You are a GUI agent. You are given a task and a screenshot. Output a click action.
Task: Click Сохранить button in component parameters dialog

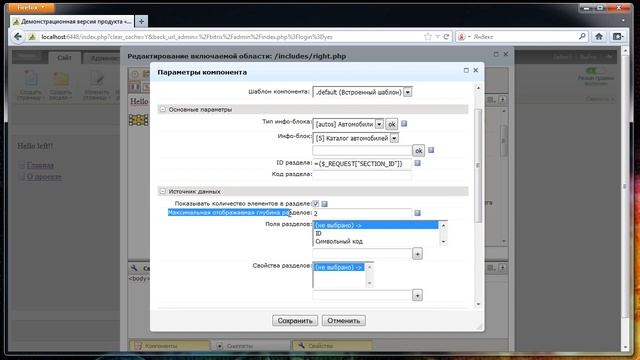(x=295, y=321)
